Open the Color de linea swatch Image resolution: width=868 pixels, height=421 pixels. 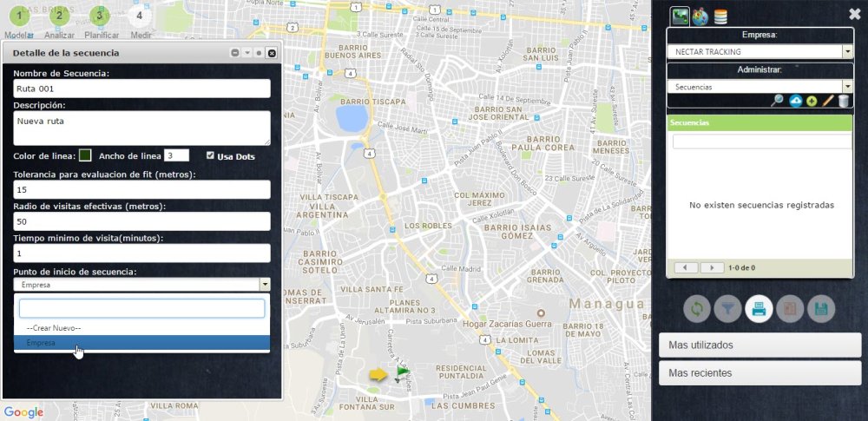point(85,155)
